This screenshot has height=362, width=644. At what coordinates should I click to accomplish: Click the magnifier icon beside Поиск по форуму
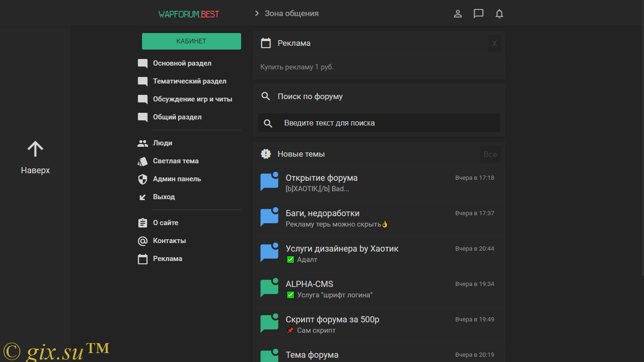click(x=266, y=96)
